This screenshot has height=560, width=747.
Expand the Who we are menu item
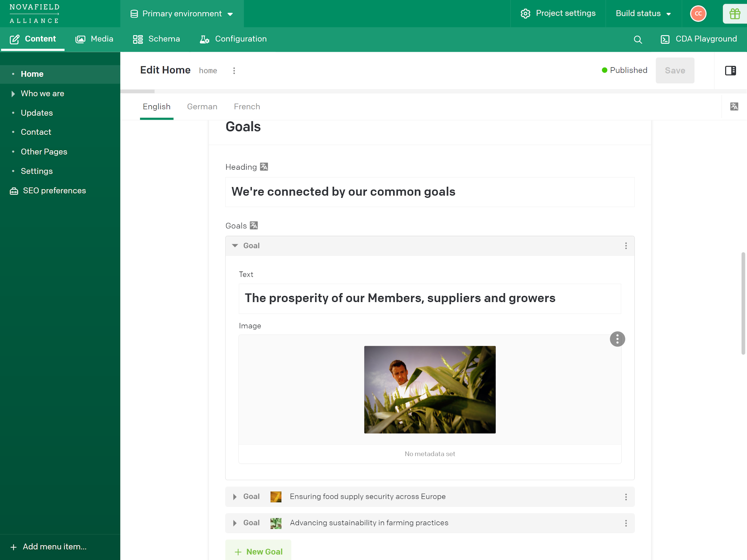(x=13, y=94)
